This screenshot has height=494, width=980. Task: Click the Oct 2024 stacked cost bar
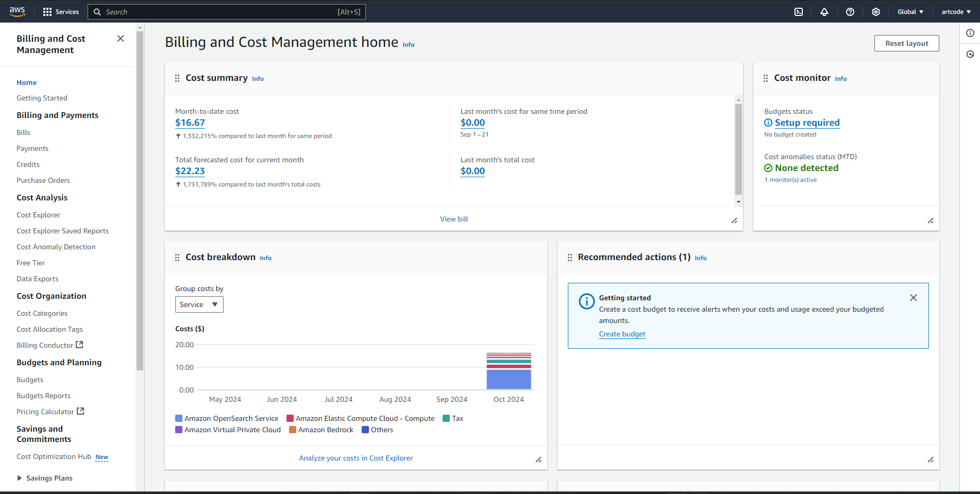click(x=509, y=371)
